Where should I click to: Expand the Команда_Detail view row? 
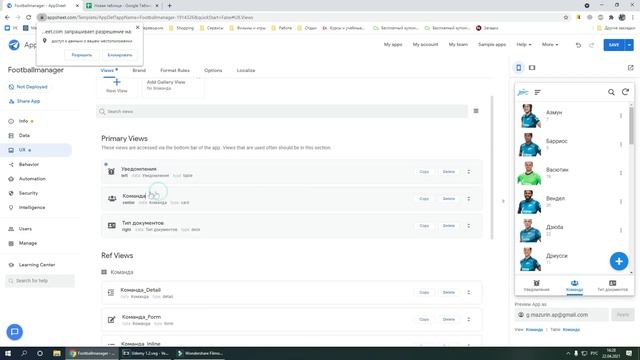click(469, 293)
